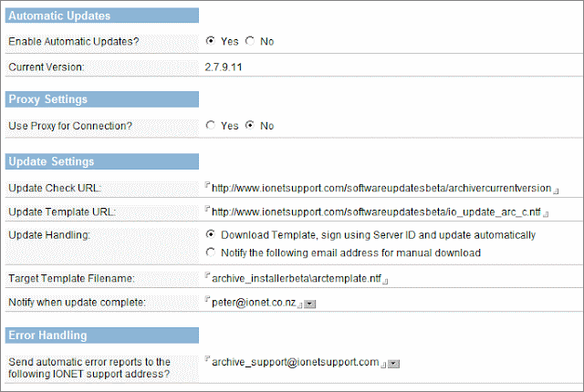The image size is (584, 392).
Task: Click the Update Settings section header
Action: pyautogui.click(x=101, y=161)
